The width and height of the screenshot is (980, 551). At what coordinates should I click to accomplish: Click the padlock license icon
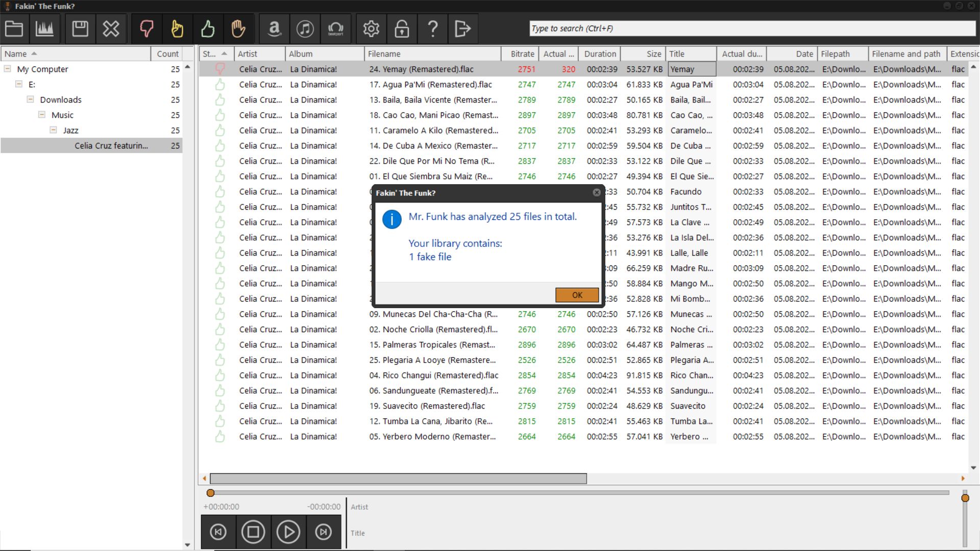click(x=402, y=29)
